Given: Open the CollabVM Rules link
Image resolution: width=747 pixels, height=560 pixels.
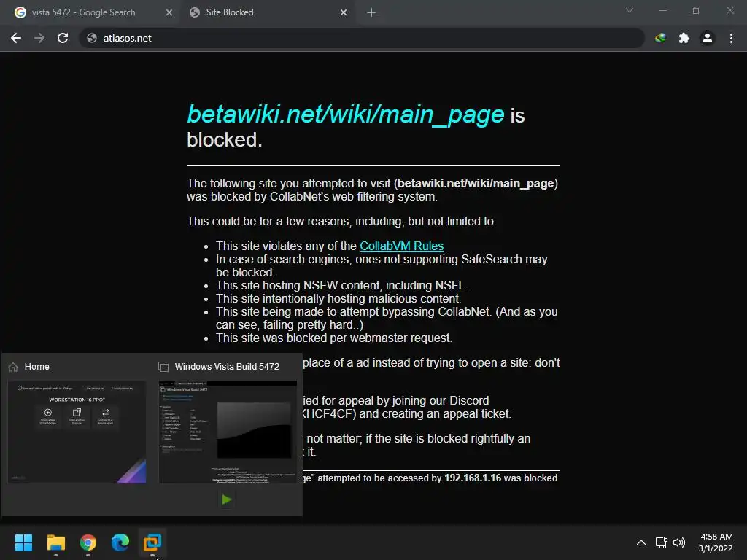Looking at the screenshot, I should tap(401, 246).
